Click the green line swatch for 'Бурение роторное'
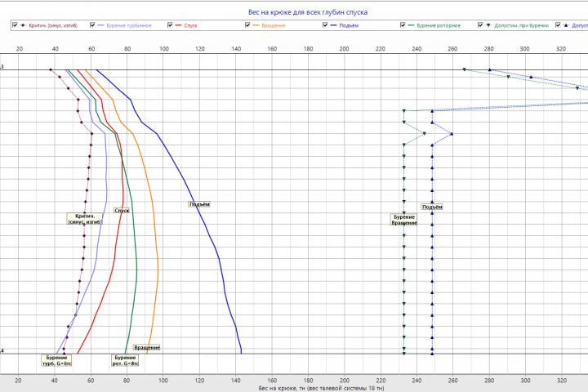 click(411, 25)
